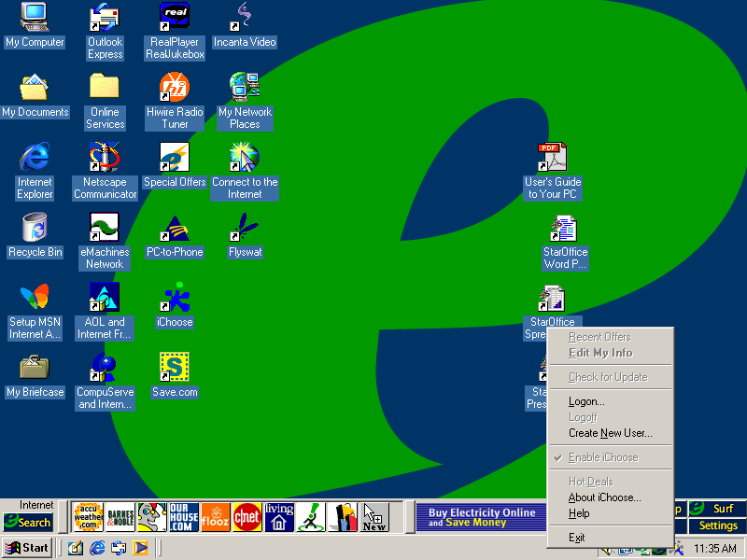Toggle the Enable iChoose checked menu item
The height and width of the screenshot is (560, 747).
[x=603, y=457]
